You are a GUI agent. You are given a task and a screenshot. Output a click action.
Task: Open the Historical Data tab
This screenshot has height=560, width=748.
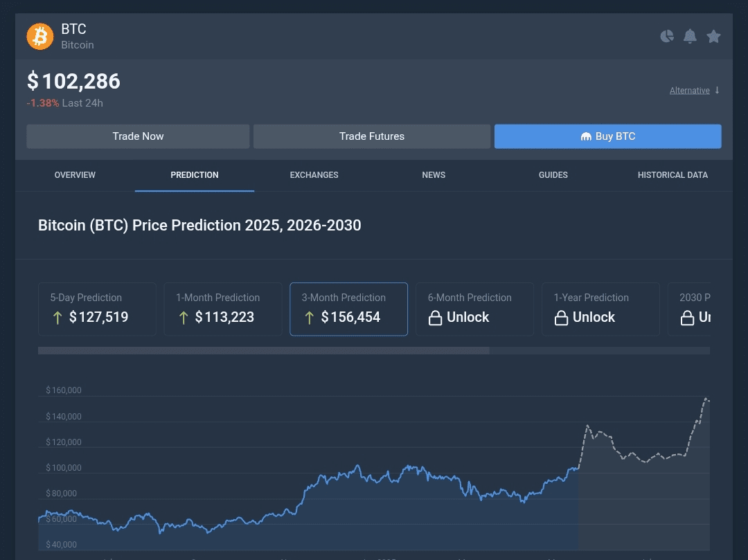[673, 175]
